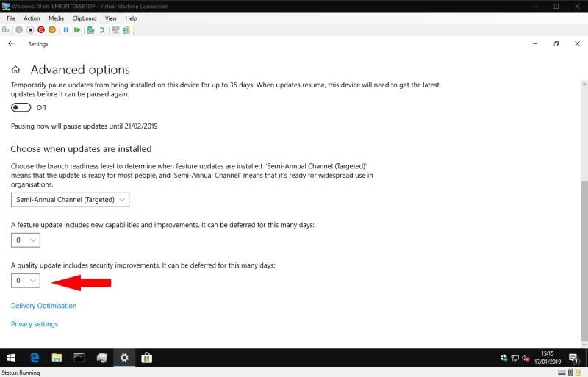588x377 pixels.
Task: Click the last toolbar icon after Enhanced Session
Action: pos(126,29)
